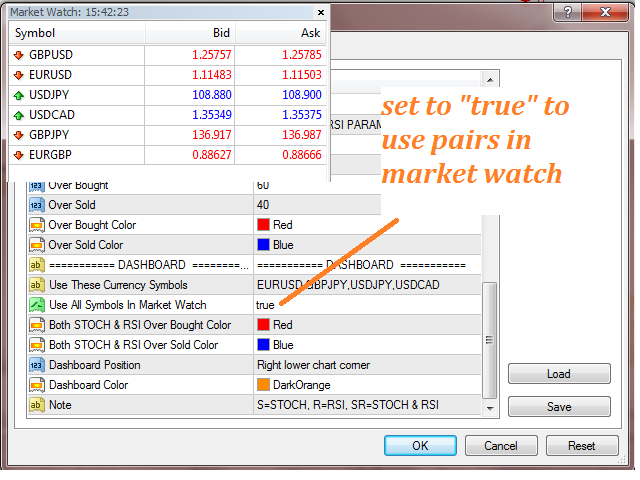The width and height of the screenshot is (640, 480).
Task: Click the Save button
Action: [x=559, y=407]
